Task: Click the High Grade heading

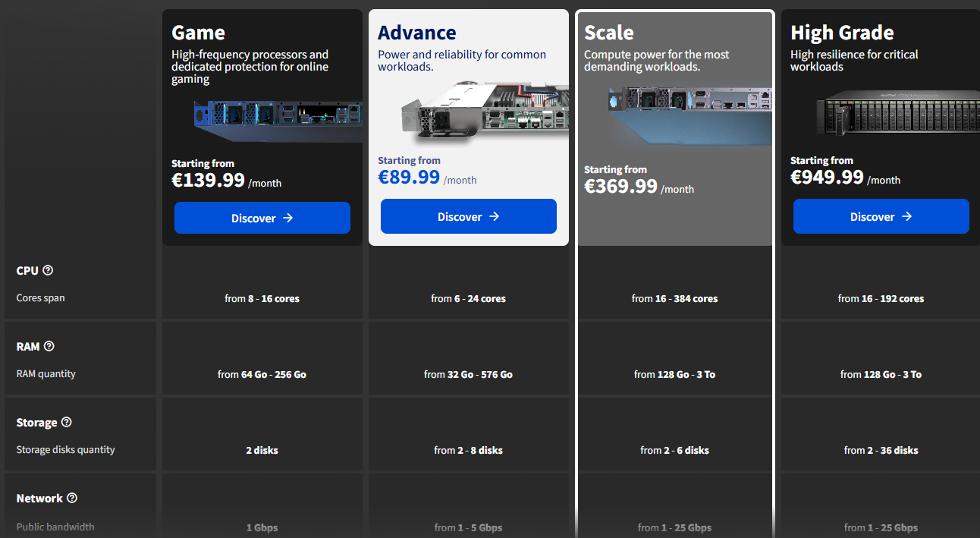Action: [842, 33]
